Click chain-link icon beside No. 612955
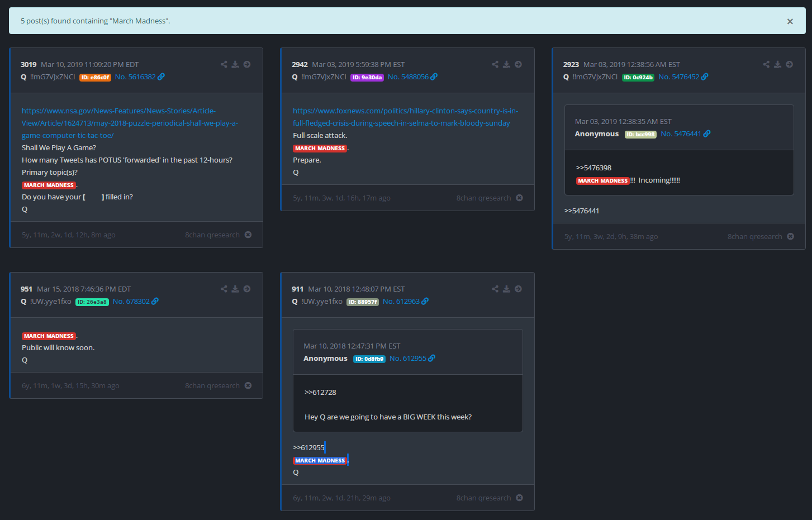812x520 pixels. point(431,359)
